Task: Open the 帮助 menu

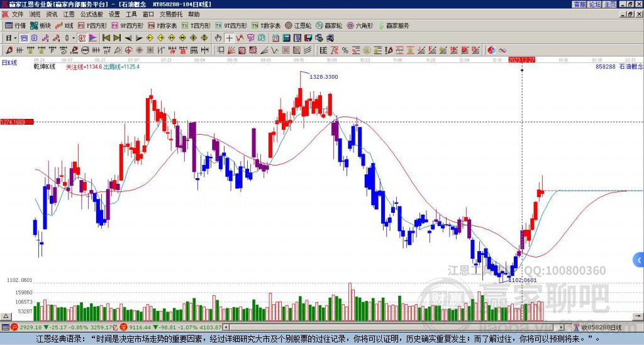Action: tap(194, 14)
